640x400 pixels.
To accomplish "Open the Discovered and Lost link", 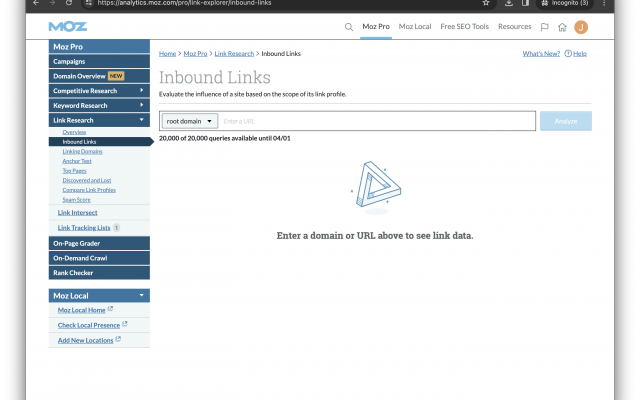I will 87,180.
